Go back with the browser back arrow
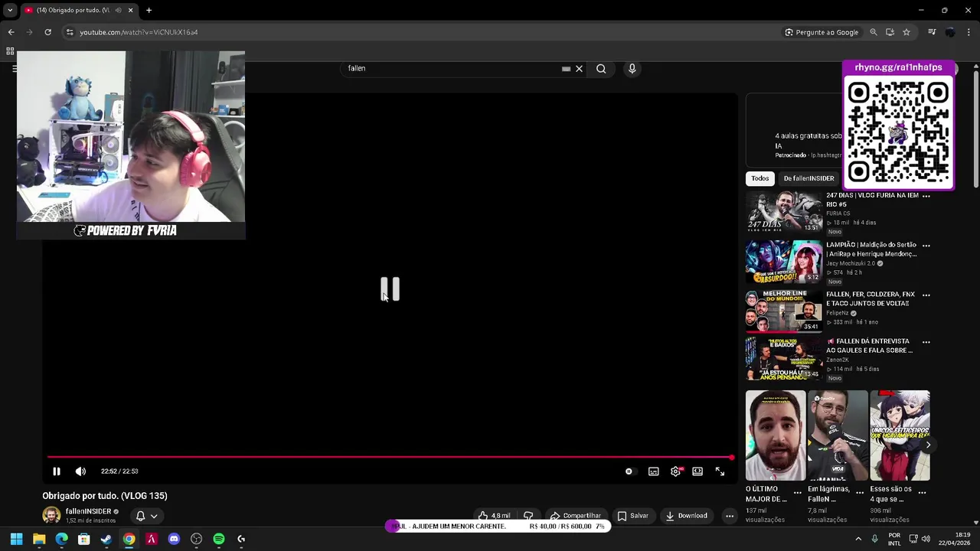 pyautogui.click(x=11, y=32)
